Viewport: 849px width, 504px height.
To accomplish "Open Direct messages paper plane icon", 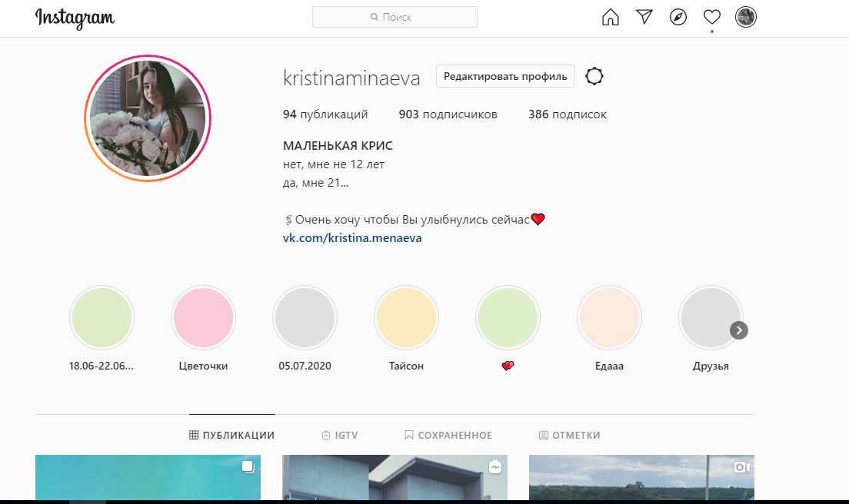I will [644, 17].
